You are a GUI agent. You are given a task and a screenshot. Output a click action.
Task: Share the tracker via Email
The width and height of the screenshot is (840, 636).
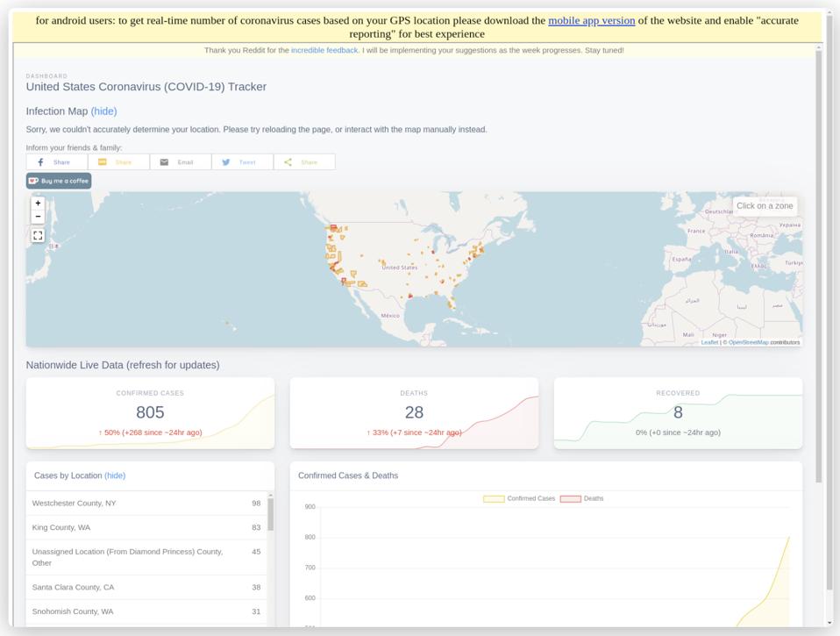click(182, 161)
